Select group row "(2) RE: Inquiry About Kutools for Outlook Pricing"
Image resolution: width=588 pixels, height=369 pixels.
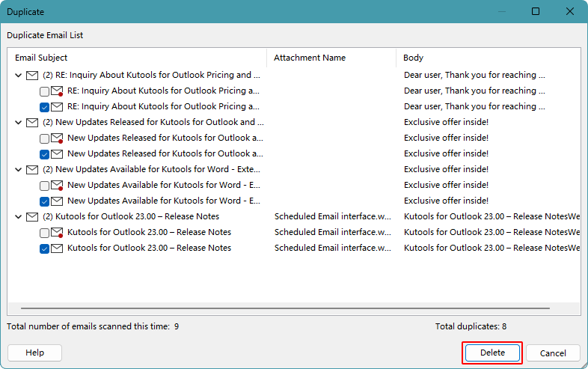(152, 75)
